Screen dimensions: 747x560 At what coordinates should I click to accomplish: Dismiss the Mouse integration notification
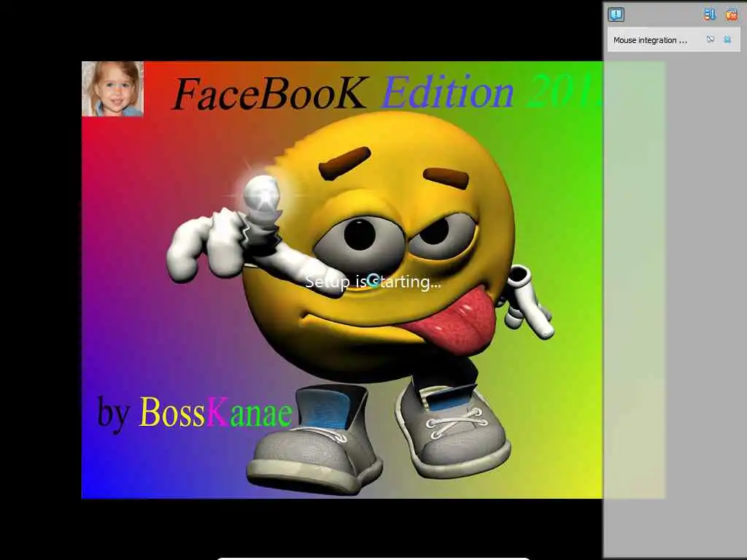click(727, 39)
